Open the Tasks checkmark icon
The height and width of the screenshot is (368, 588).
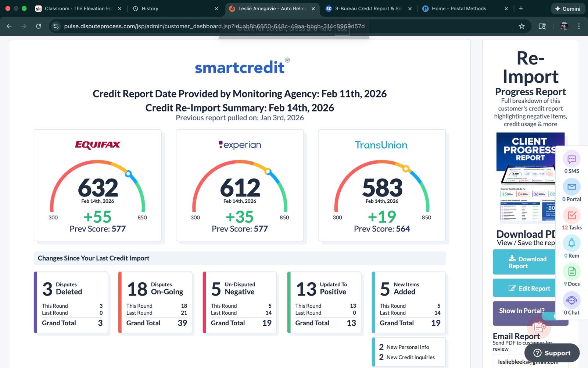point(571,216)
